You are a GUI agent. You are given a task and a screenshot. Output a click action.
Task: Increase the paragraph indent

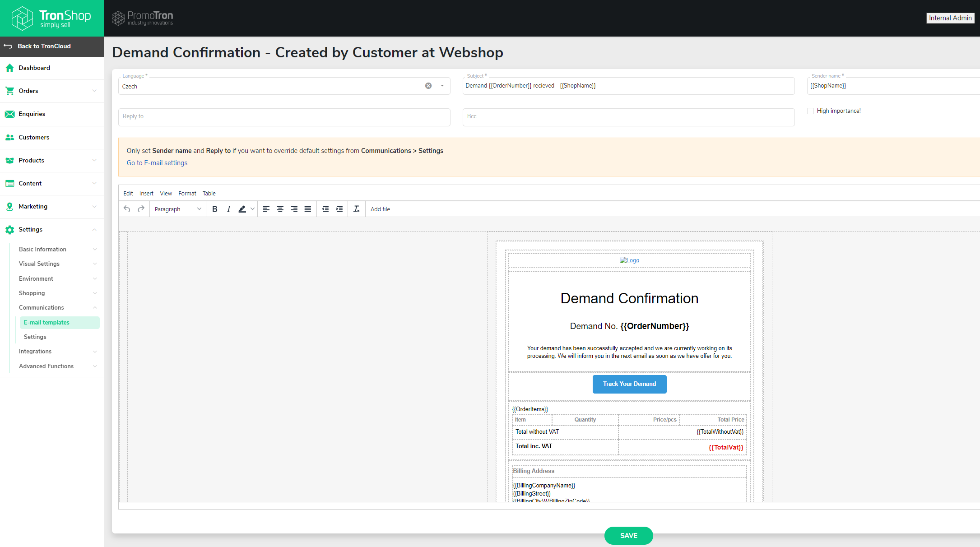[339, 209]
